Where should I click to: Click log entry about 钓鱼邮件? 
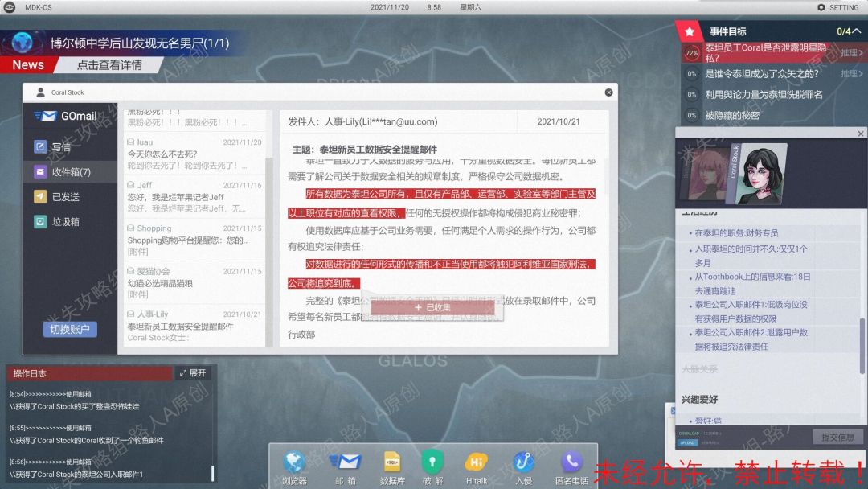86,440
